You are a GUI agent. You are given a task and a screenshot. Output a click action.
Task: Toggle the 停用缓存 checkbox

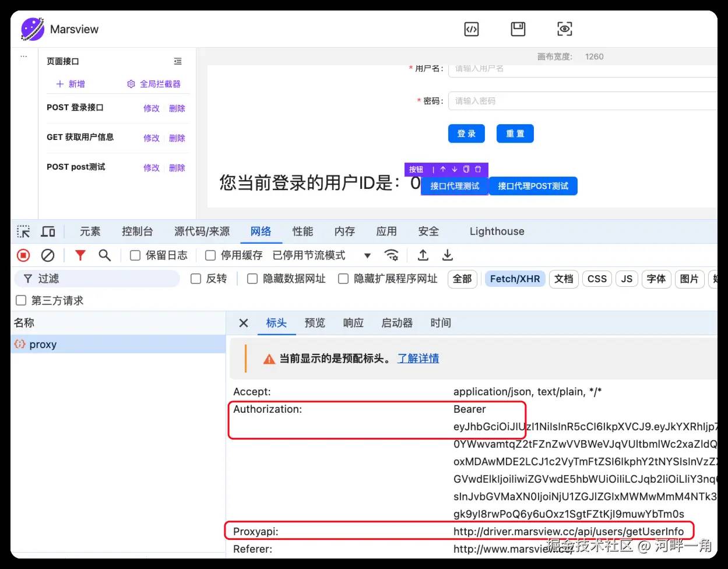210,255
